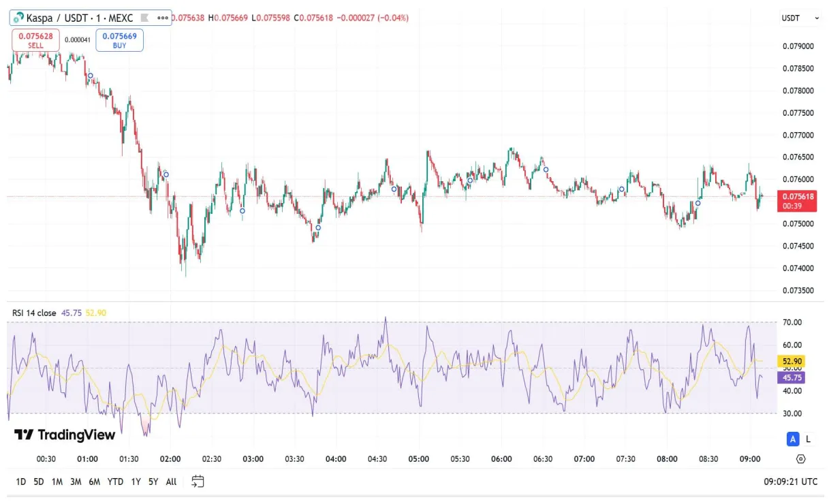The width and height of the screenshot is (831, 504).
Task: Click the current price tag 0.075618 on the axis
Action: (x=796, y=201)
